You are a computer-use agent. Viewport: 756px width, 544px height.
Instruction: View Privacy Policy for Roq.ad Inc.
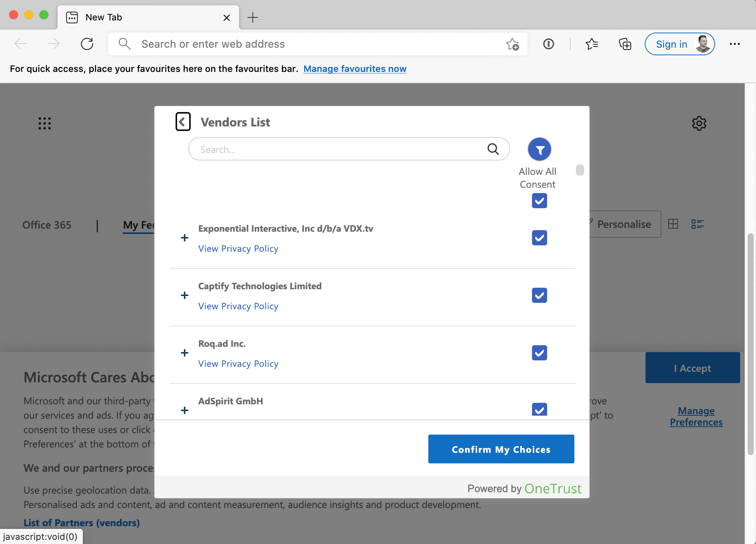point(238,364)
